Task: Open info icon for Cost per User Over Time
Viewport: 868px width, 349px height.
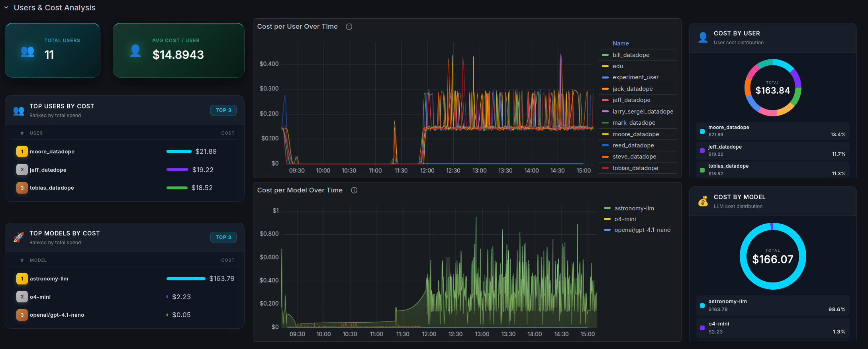Action: [349, 27]
